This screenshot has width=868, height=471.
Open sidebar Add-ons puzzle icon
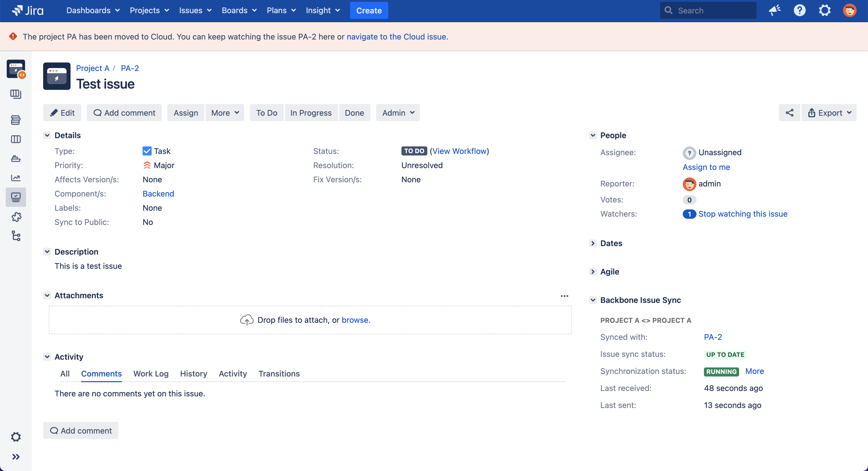click(16, 217)
